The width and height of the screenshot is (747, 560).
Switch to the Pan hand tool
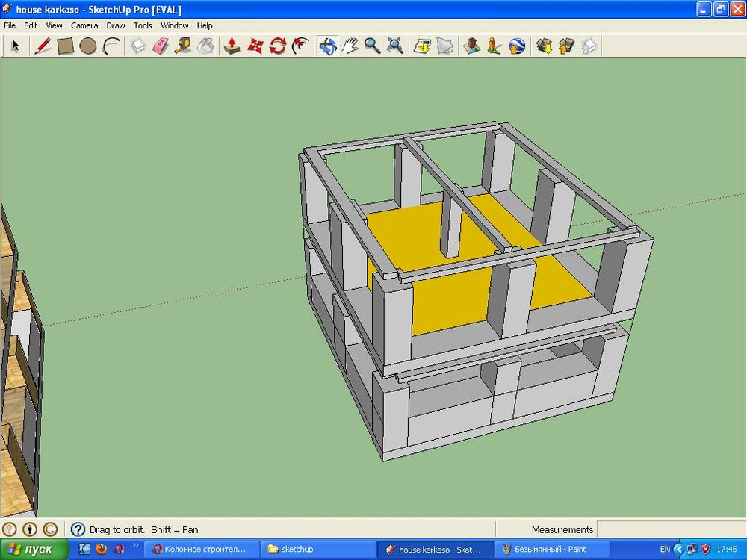[350, 46]
